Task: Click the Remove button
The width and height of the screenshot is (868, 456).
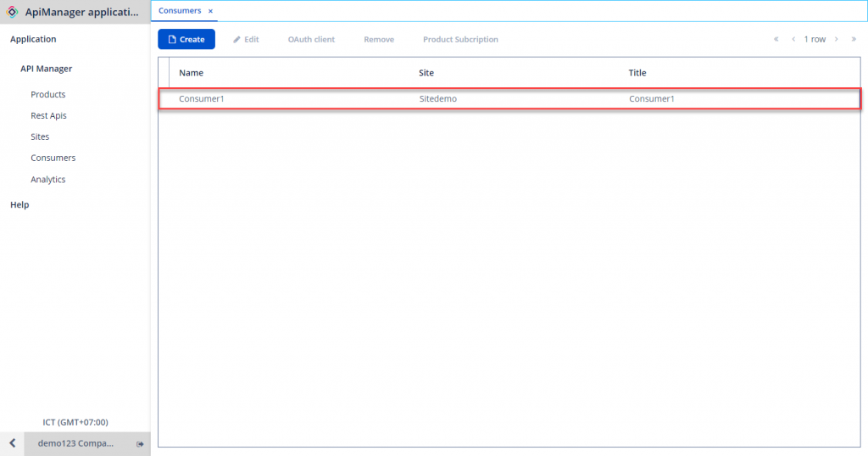Action: pyautogui.click(x=379, y=39)
